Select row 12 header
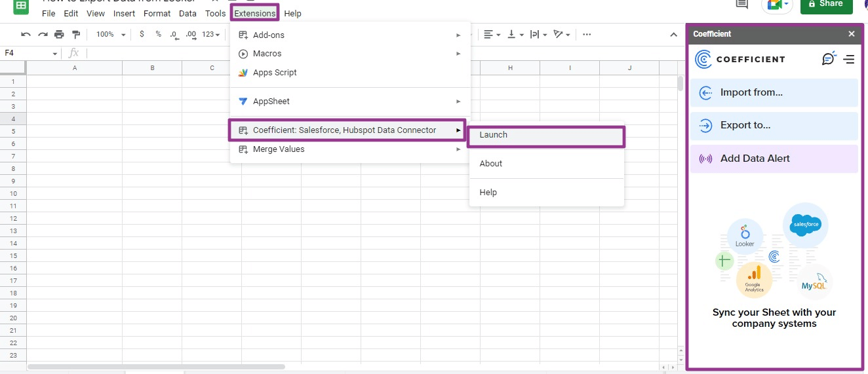The image size is (868, 374). 13,218
